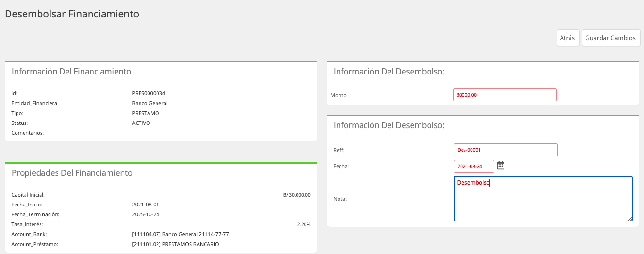Click inside the Nota text area

click(543, 198)
